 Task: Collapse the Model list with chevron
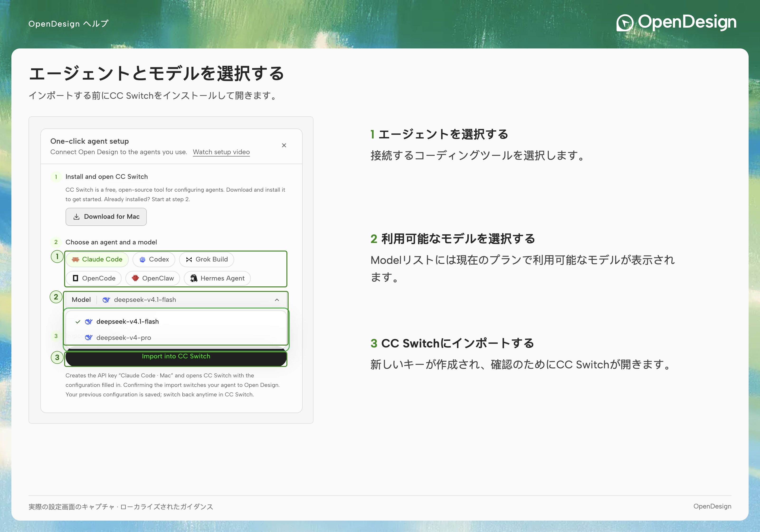tap(277, 300)
